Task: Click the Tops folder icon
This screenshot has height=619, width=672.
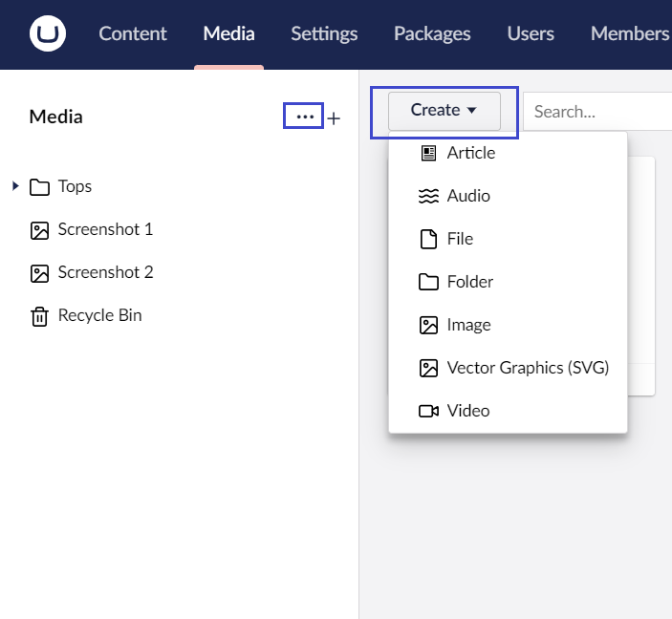Action: [39, 187]
